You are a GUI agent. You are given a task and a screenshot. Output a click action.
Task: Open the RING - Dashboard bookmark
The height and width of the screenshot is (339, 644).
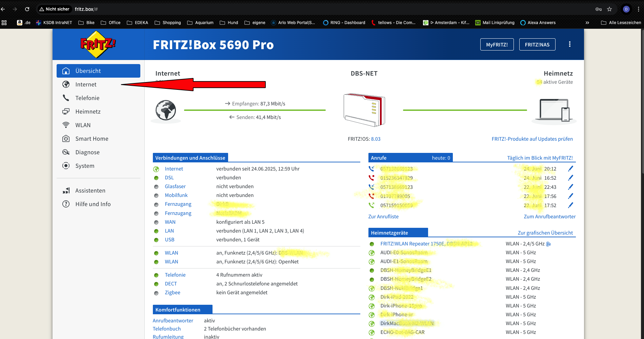pos(344,23)
